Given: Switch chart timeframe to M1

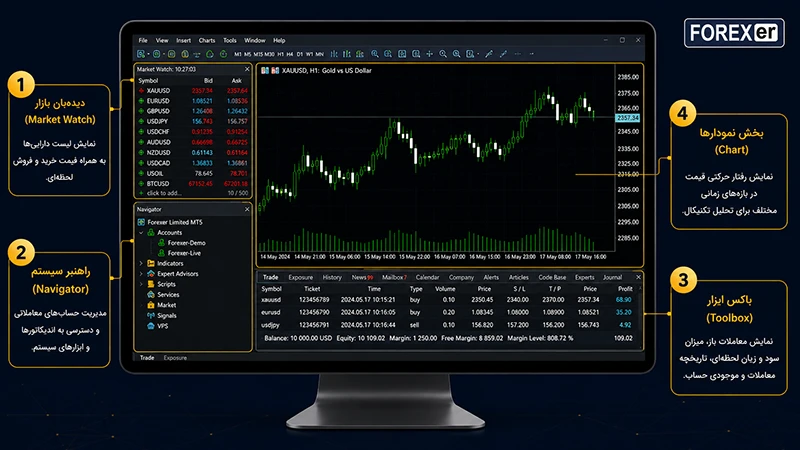Looking at the screenshot, I should click(x=238, y=54).
